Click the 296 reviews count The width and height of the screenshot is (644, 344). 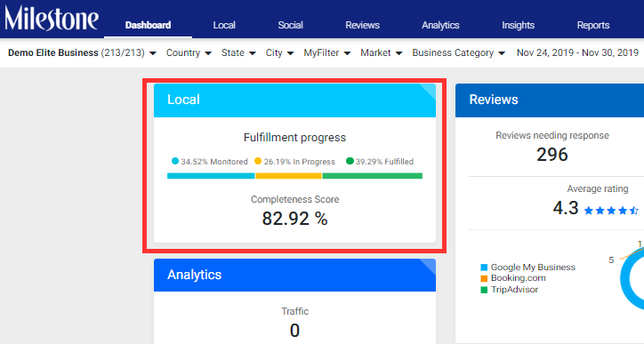click(552, 155)
